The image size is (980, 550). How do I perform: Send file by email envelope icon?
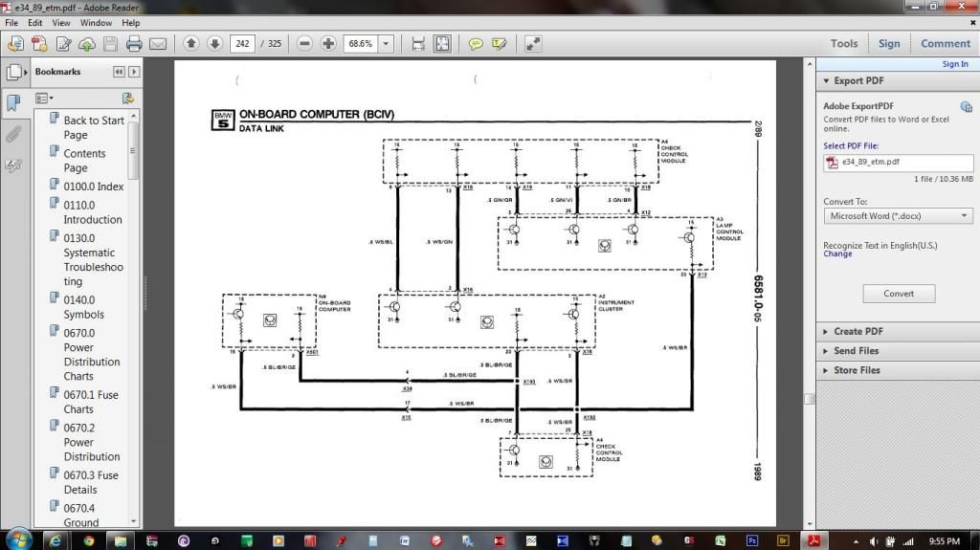click(x=158, y=44)
